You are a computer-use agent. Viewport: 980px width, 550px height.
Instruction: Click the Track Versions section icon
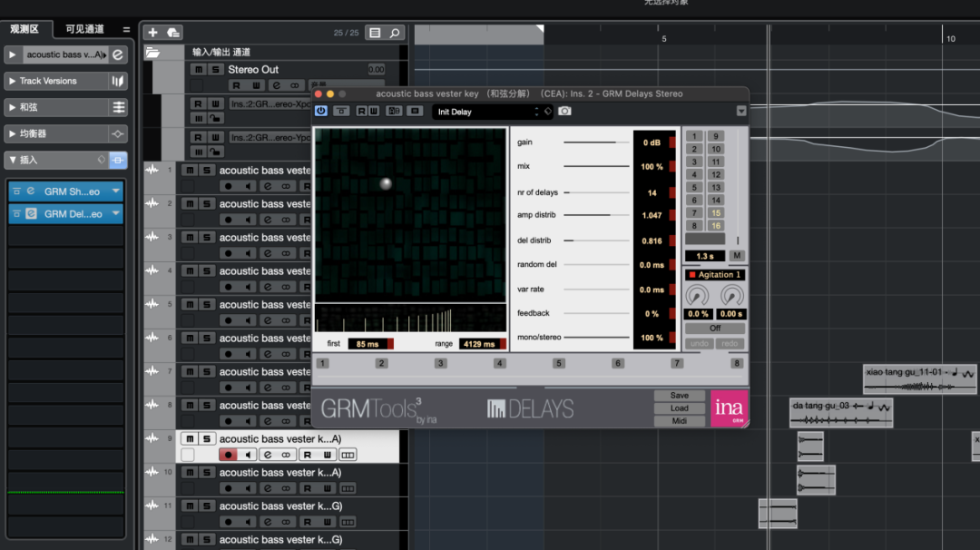[117, 81]
